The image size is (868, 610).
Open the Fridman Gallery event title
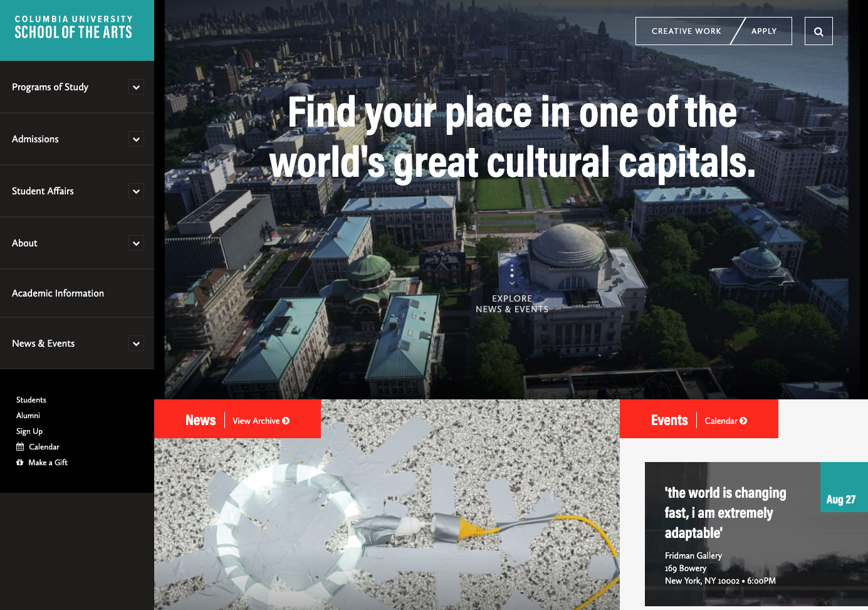click(x=725, y=513)
